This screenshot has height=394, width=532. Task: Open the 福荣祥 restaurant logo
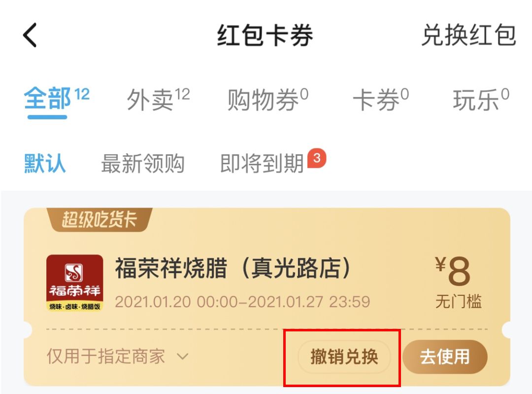coord(75,283)
